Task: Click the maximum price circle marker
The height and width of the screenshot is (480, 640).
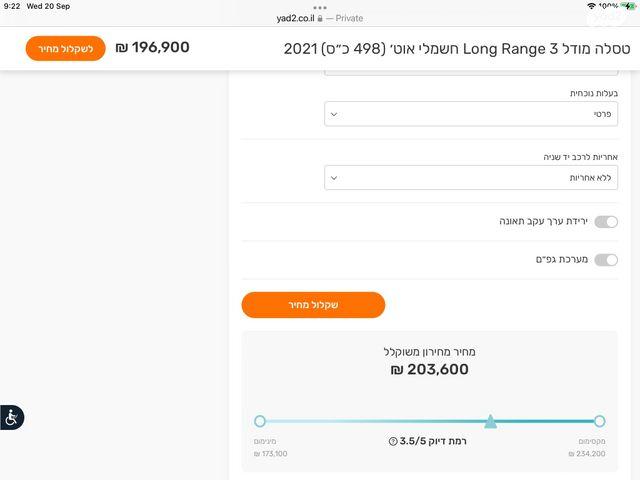Action: 599,421
